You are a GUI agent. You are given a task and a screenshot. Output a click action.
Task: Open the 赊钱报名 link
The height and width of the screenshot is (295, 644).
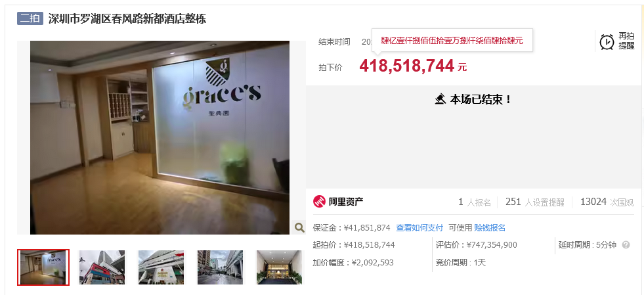click(490, 227)
